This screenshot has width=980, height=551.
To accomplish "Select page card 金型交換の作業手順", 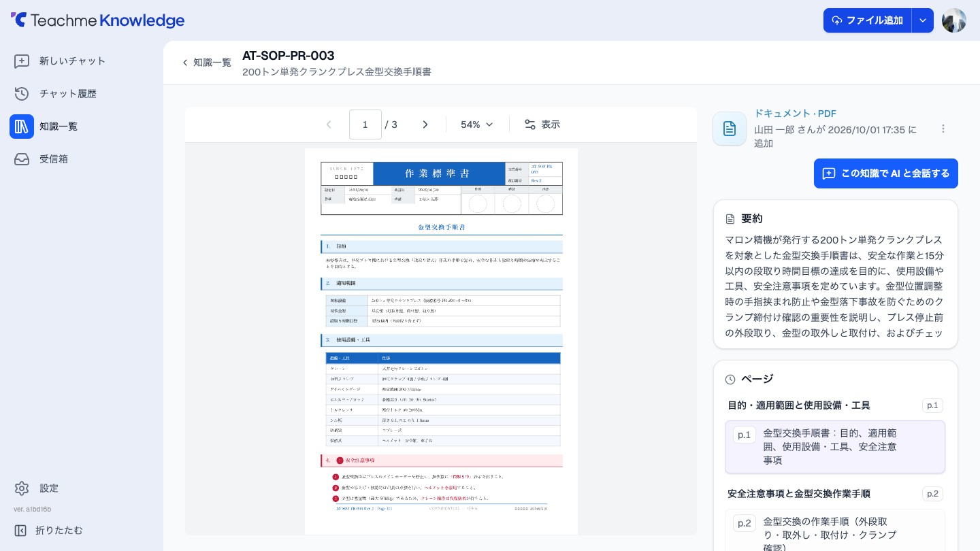I will tap(835, 531).
